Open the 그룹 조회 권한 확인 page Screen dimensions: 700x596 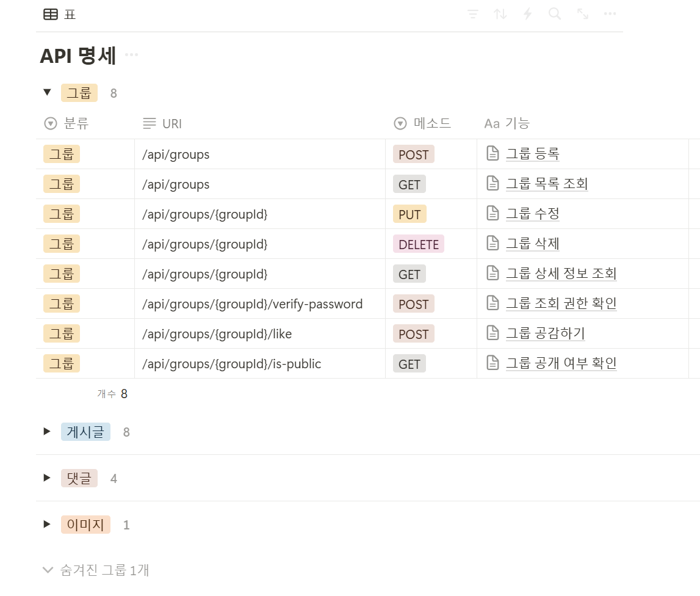coord(561,303)
